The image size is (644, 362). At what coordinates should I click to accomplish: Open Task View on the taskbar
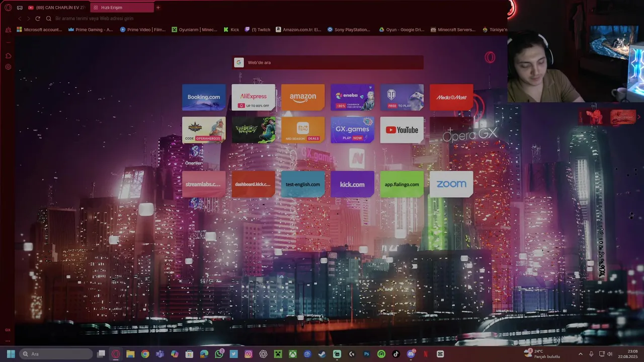[101, 354]
